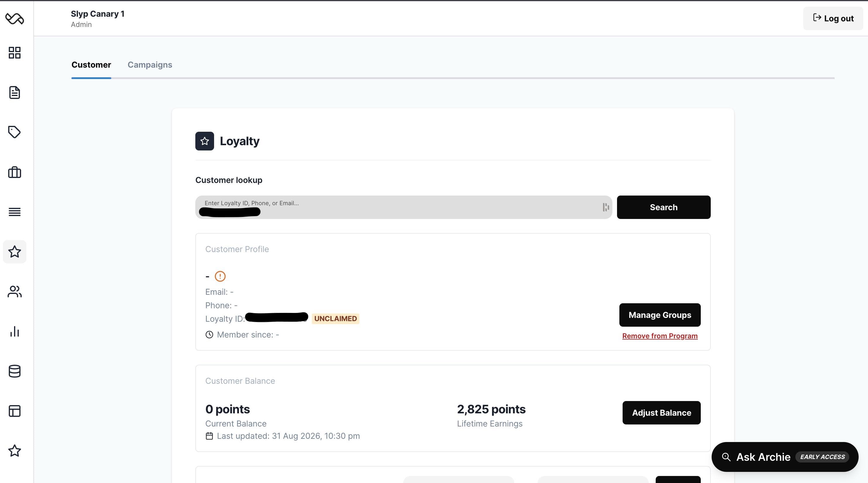This screenshot has height=483, width=868.
Task: Focus the Customer lookup input field
Action: coord(403,207)
